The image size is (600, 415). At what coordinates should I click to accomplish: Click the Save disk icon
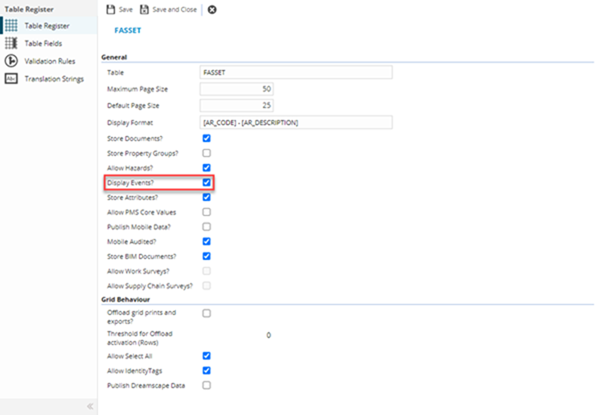tap(110, 9)
